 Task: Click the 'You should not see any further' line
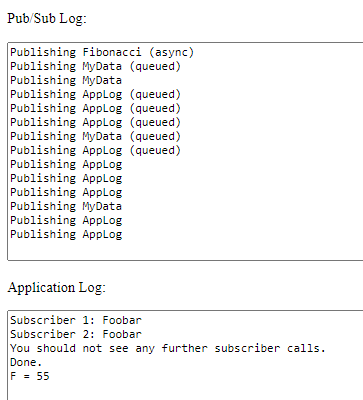coord(168,348)
